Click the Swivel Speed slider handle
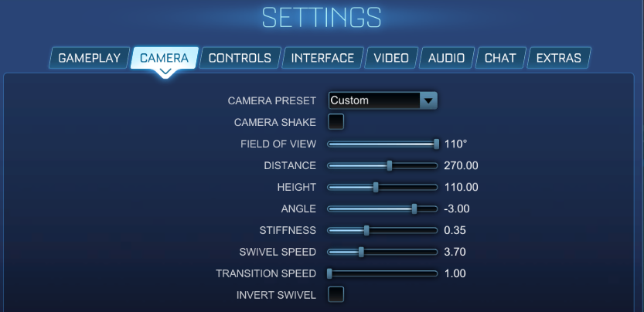644x312 pixels. (361, 252)
